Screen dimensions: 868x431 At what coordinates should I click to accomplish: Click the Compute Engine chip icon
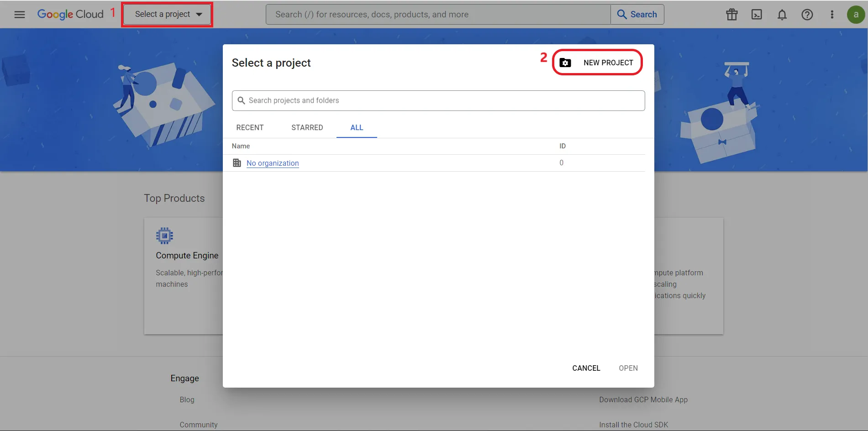tap(164, 236)
